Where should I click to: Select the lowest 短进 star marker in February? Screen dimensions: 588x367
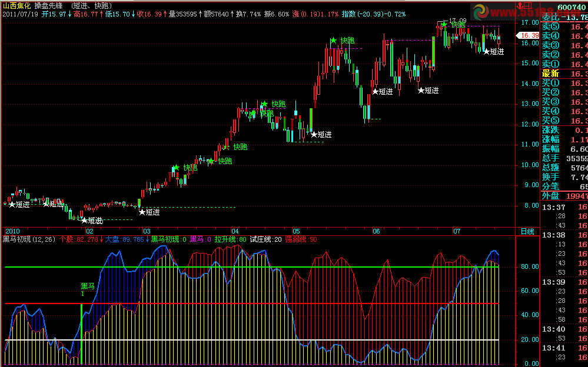point(84,221)
